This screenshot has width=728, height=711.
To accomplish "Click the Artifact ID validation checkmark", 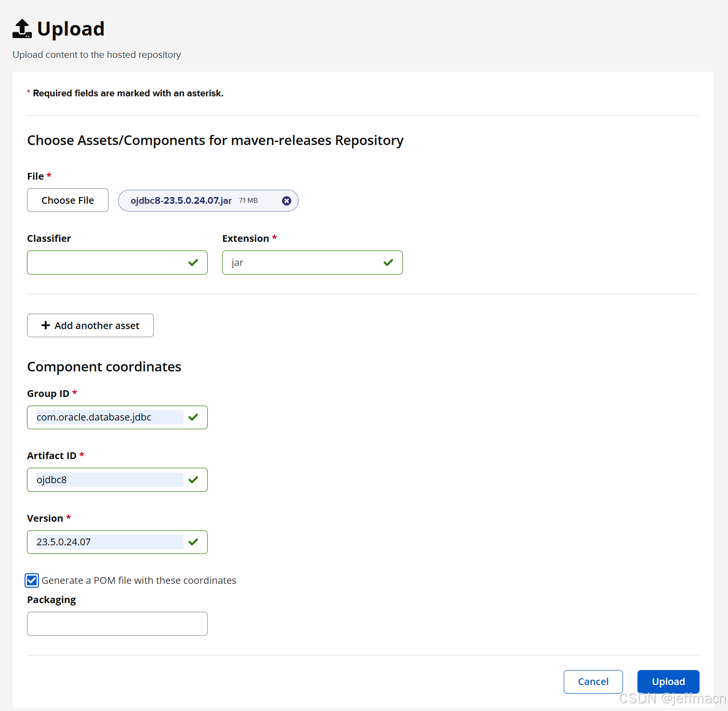I will (x=193, y=480).
